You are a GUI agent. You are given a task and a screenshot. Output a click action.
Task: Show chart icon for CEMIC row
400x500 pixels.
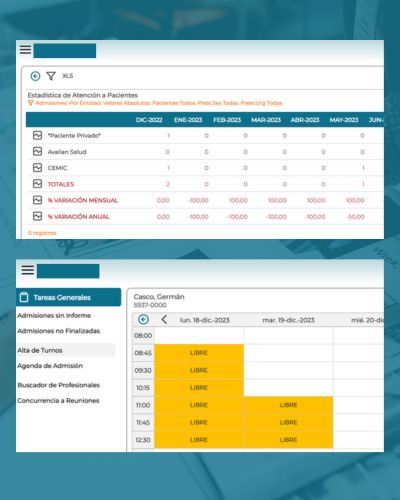click(x=37, y=167)
